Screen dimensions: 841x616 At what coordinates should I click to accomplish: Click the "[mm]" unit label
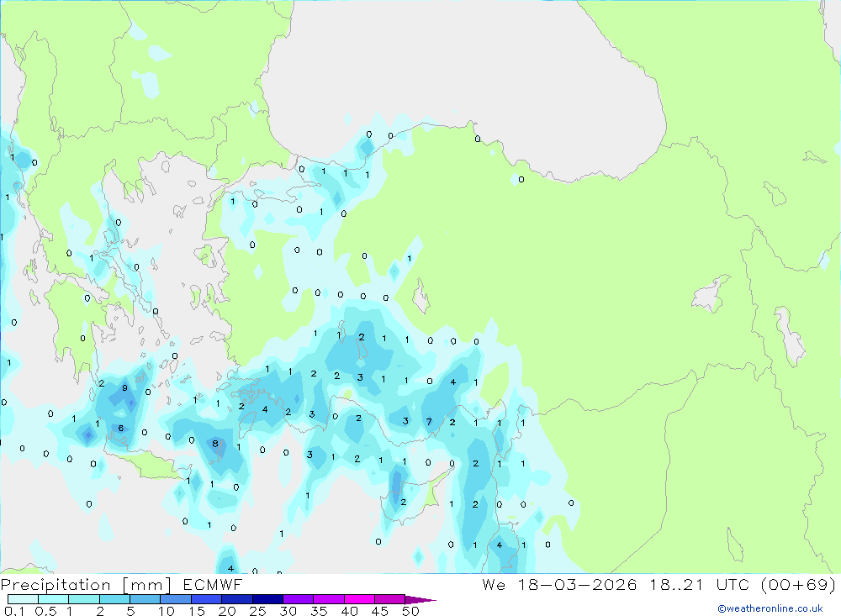(x=147, y=585)
